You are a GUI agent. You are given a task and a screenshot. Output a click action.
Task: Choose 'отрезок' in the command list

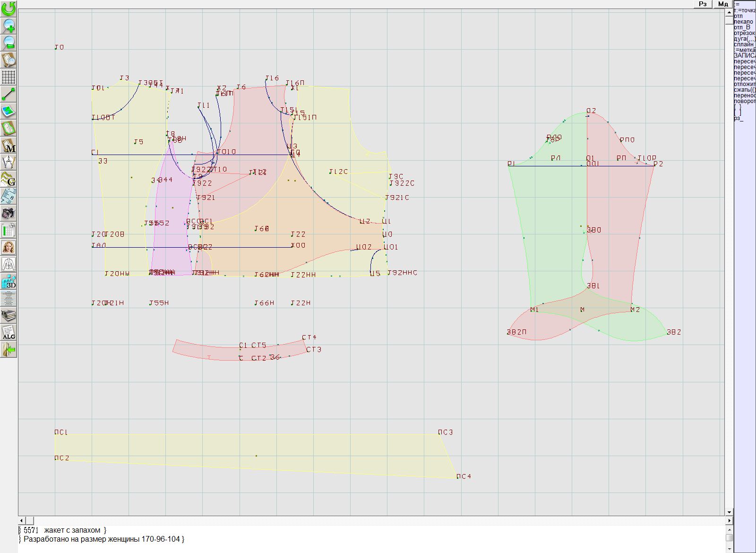click(x=744, y=33)
